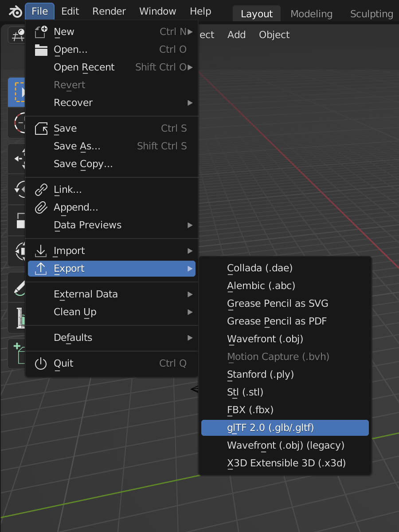Open the viewport Add menu
The image size is (399, 532).
pyautogui.click(x=237, y=35)
